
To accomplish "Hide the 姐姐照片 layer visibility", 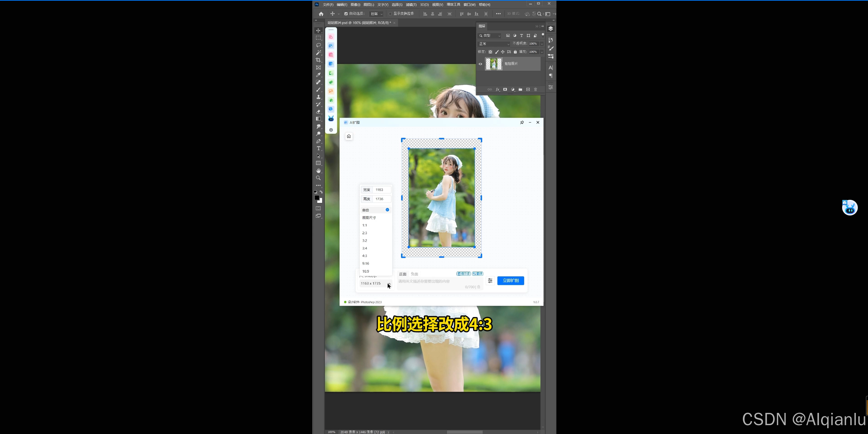I will point(480,64).
